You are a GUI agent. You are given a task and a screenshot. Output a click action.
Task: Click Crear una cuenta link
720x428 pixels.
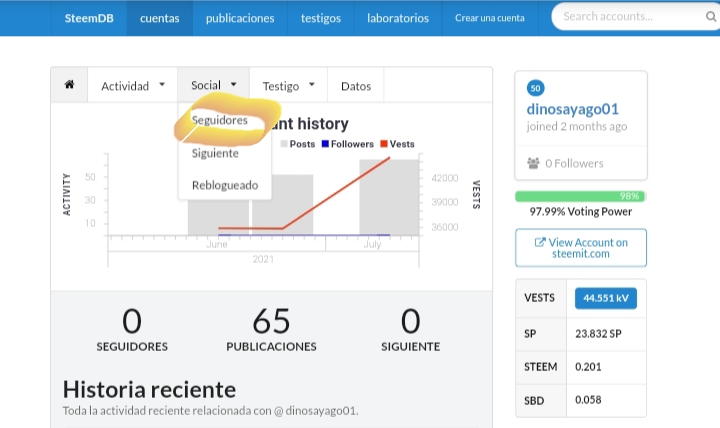coord(489,18)
